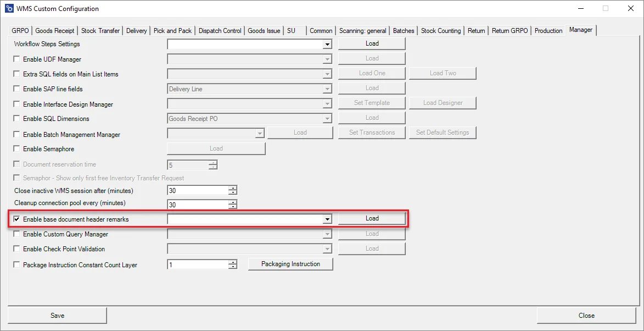
Task: Open the Stock Transfer tab
Action: click(x=100, y=31)
